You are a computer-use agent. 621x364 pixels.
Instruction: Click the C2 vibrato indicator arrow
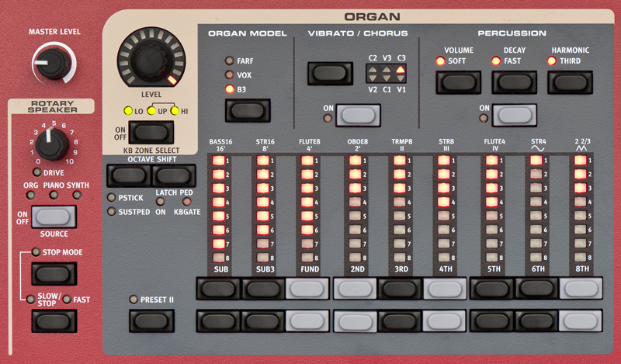(x=373, y=70)
